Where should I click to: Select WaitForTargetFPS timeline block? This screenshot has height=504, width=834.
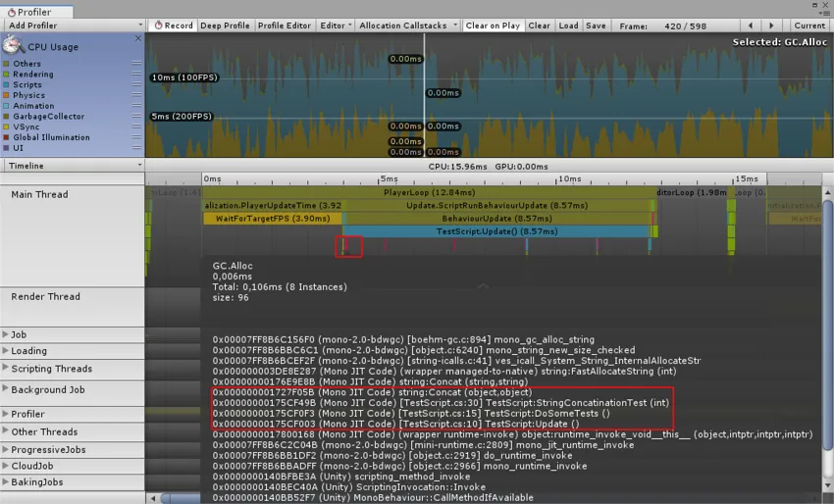pyautogui.click(x=273, y=218)
